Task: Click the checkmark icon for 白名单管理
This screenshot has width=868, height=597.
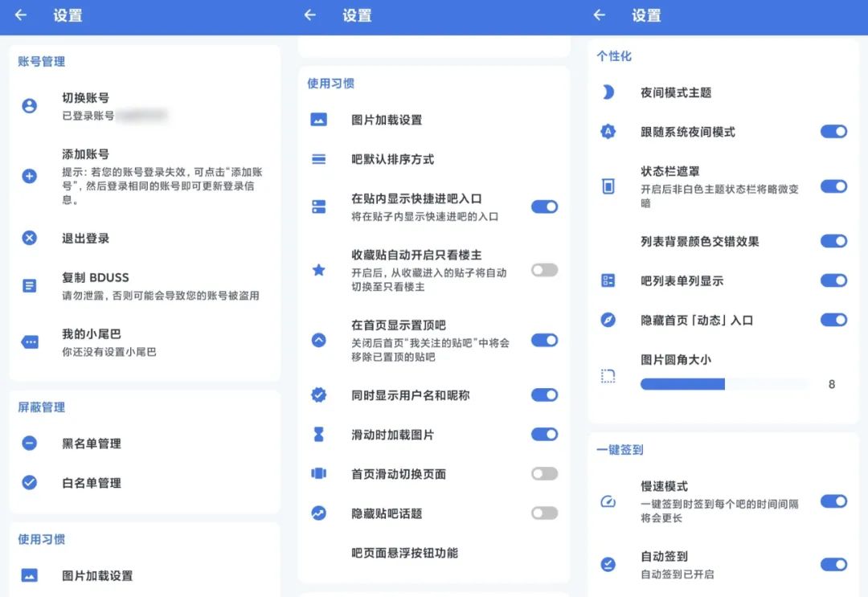Action: [x=29, y=483]
